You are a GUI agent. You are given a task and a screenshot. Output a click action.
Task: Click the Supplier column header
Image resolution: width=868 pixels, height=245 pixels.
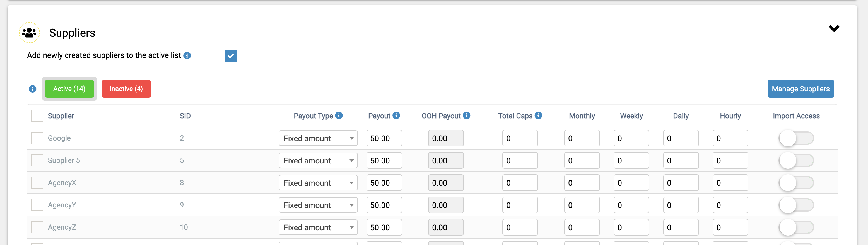[61, 116]
